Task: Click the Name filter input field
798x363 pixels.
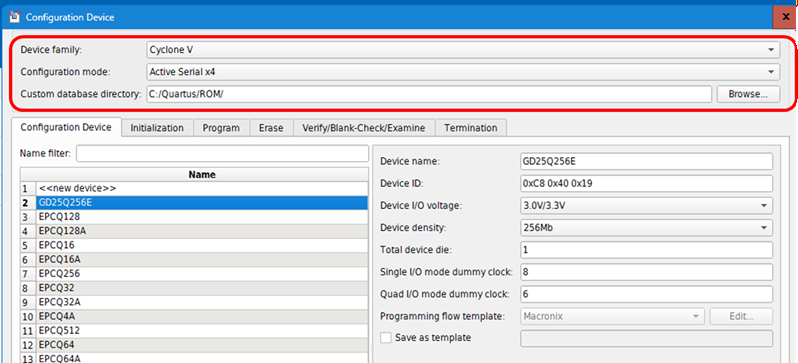Action: (x=222, y=153)
